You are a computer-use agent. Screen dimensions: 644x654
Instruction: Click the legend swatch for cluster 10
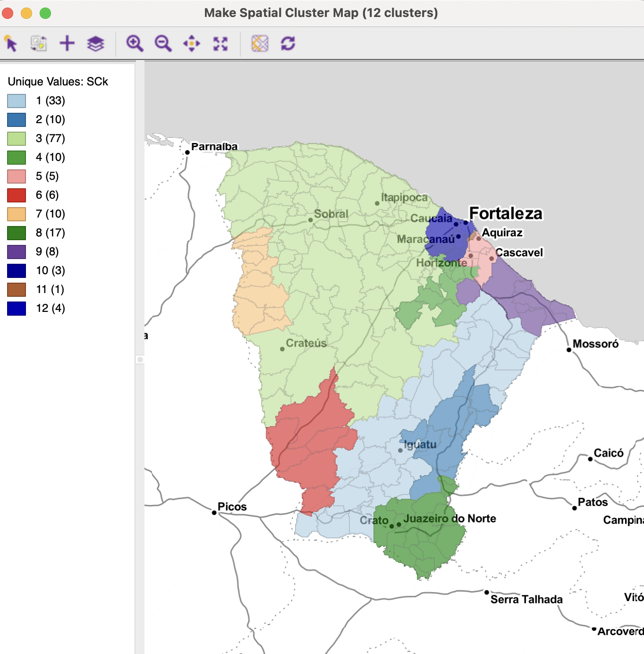17,271
